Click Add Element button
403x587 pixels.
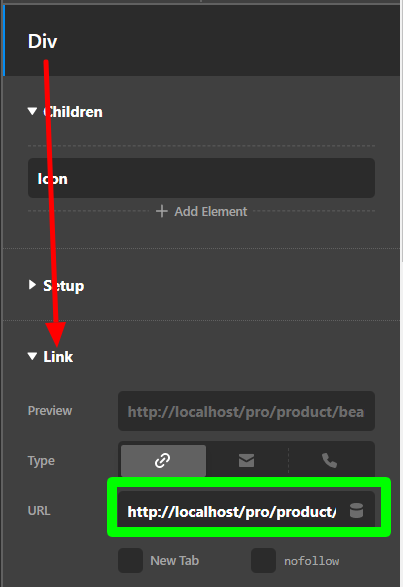[202, 211]
